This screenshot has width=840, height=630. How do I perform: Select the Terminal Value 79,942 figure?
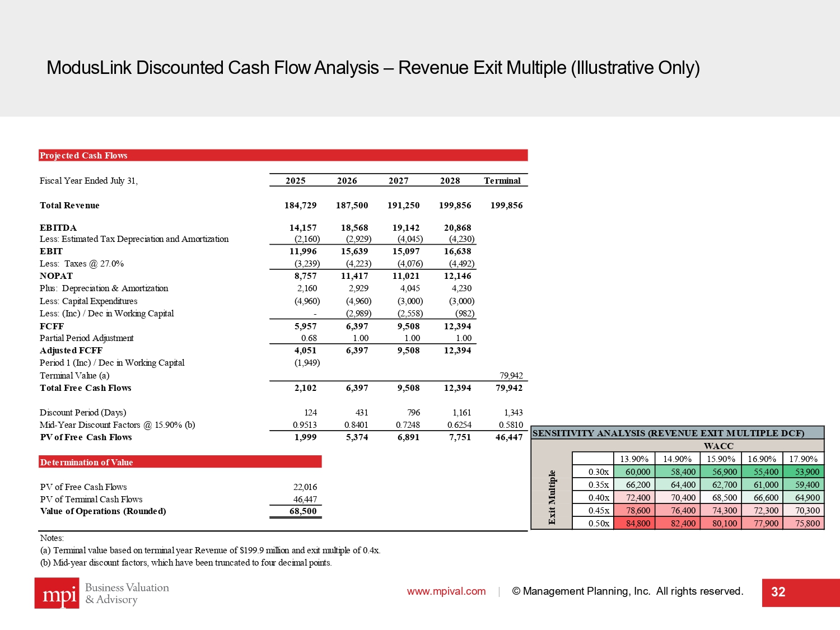click(511, 376)
